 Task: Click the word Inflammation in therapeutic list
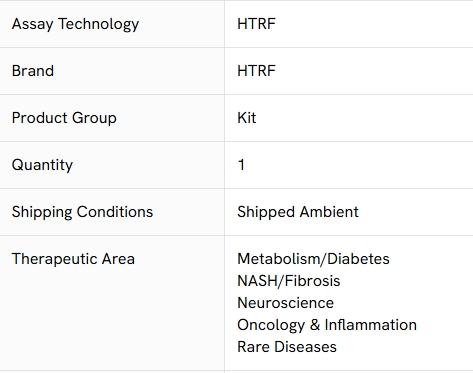[371, 325]
